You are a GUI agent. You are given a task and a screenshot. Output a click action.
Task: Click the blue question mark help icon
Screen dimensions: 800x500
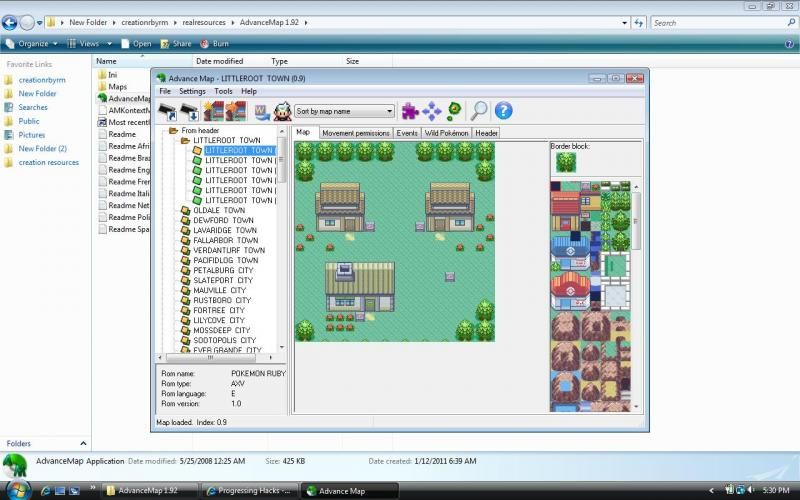pyautogui.click(x=504, y=111)
